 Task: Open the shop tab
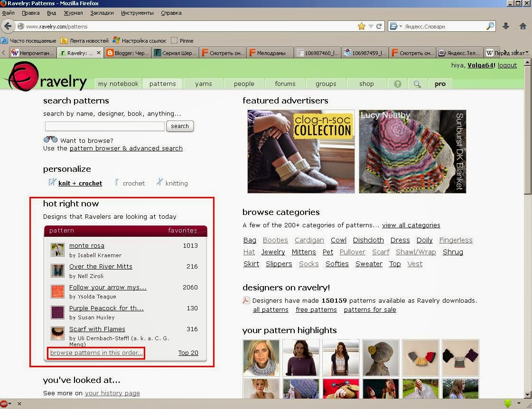pos(366,84)
